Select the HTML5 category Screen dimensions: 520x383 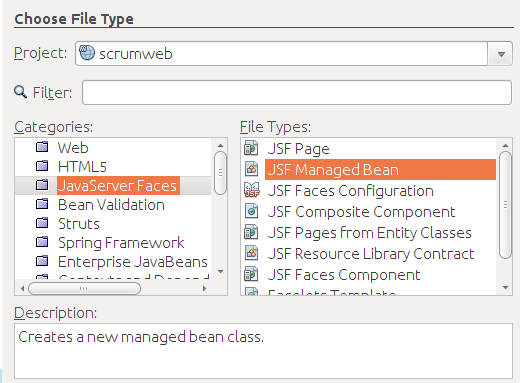(x=82, y=166)
